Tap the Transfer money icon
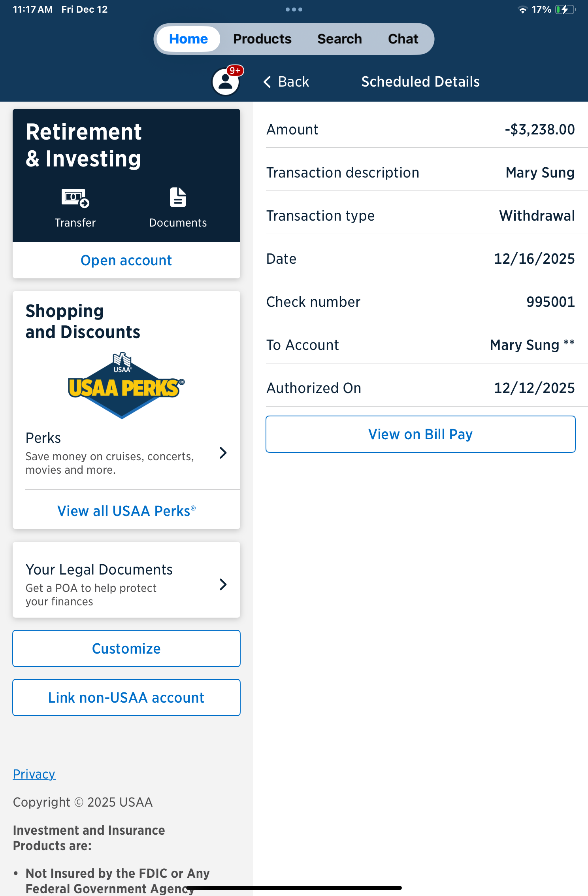Viewport: 588px width, 896px height. 75,198
